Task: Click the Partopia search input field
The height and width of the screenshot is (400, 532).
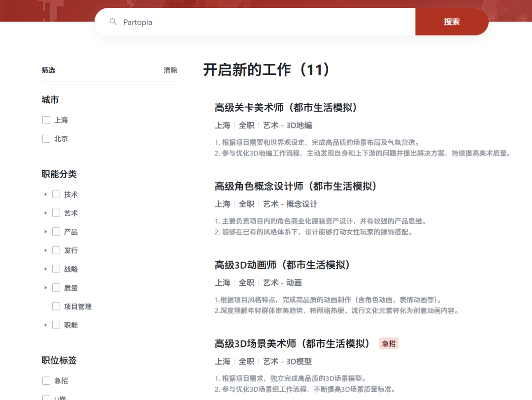Action: (266, 22)
